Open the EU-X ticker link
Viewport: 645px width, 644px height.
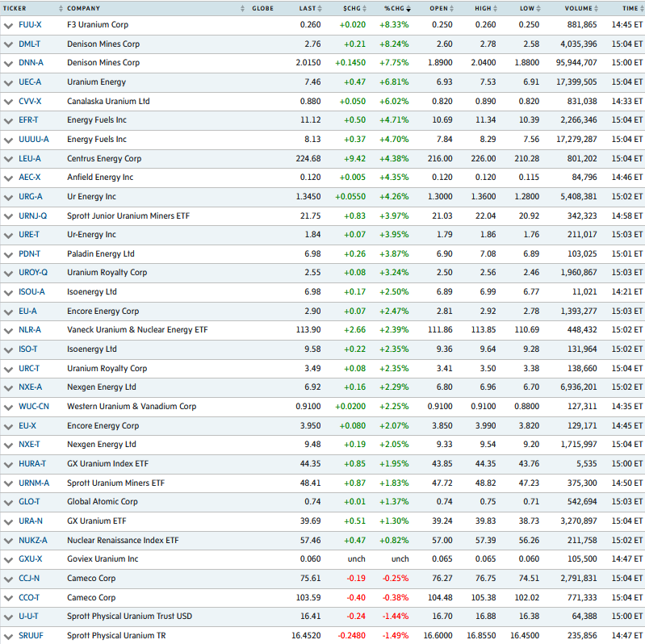click(27, 425)
